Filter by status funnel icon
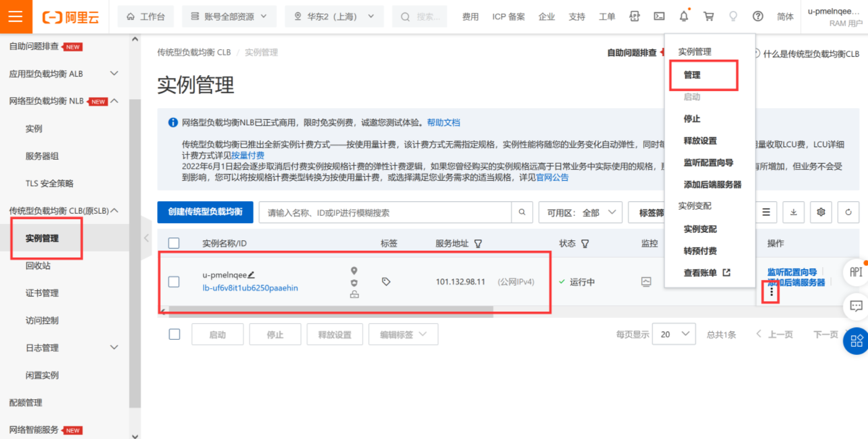 (x=585, y=244)
